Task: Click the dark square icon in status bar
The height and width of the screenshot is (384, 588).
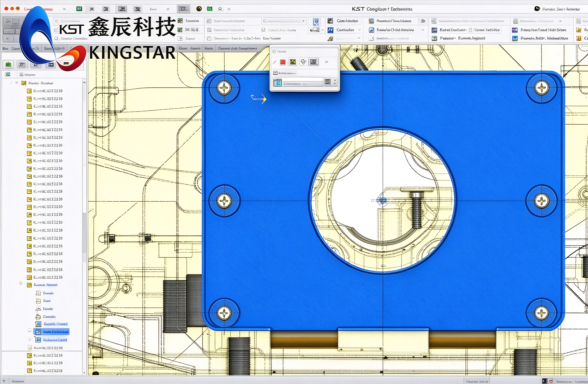Action: coord(545,381)
